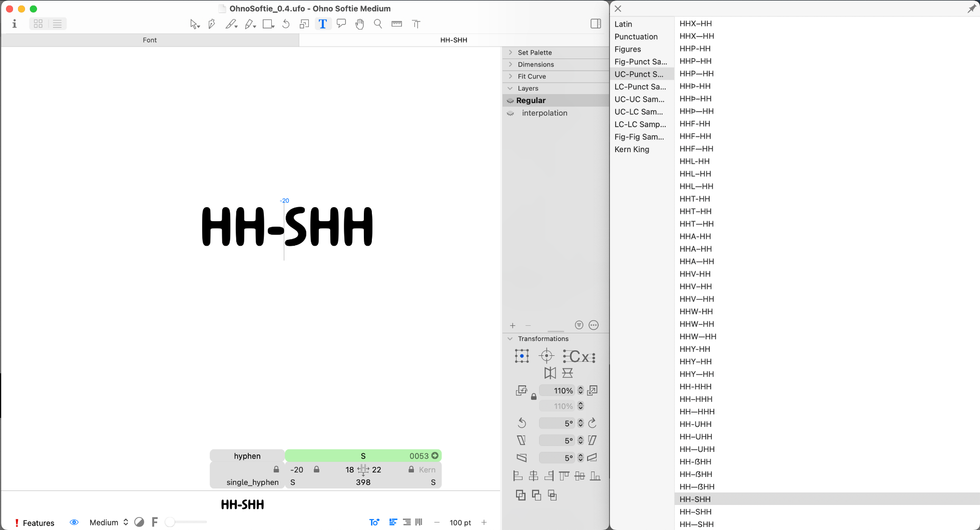Expand the Fit Curve section
The image size is (980, 530).
tap(510, 76)
